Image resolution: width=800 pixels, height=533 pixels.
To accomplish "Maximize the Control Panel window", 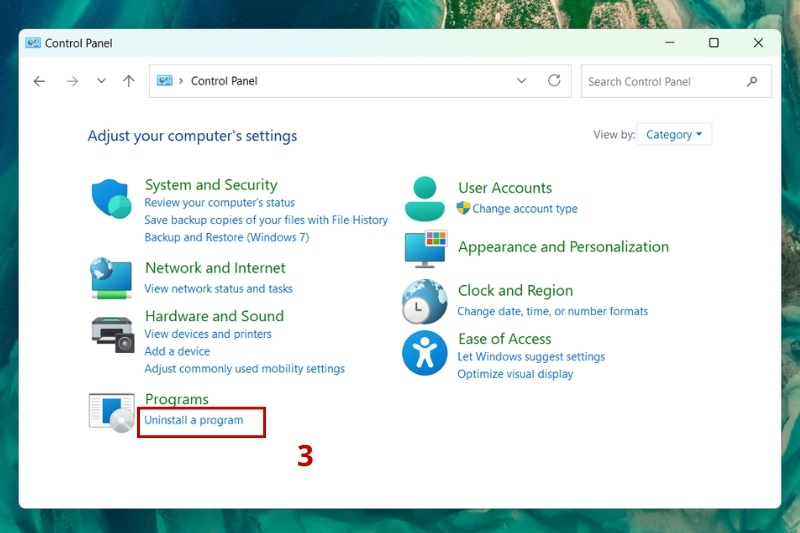I will click(714, 43).
